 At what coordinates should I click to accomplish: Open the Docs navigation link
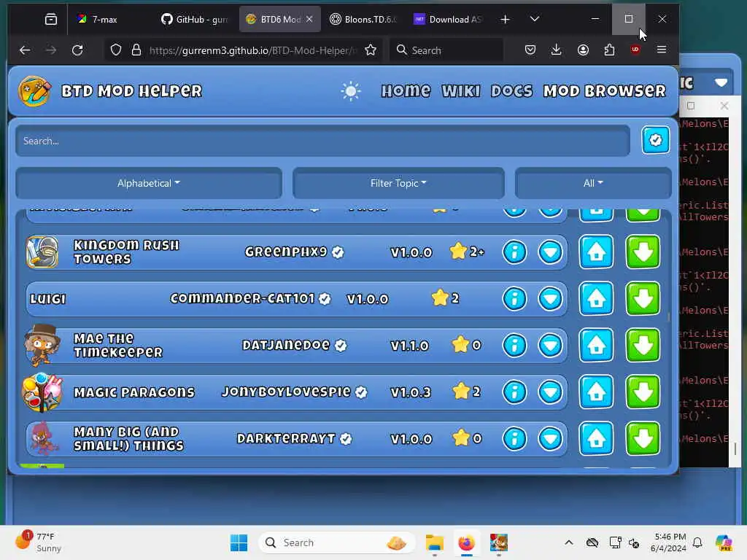pyautogui.click(x=511, y=91)
